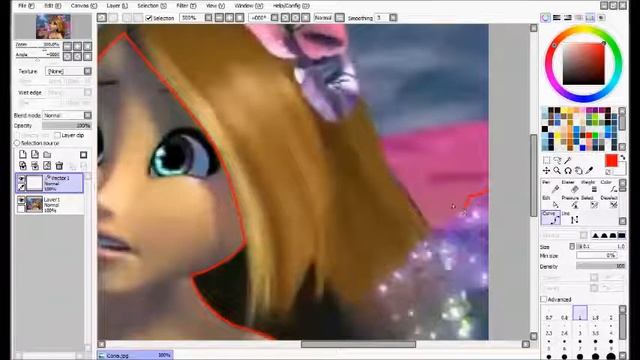Select the Hand pan tool
The image size is (640, 360).
[578, 171]
